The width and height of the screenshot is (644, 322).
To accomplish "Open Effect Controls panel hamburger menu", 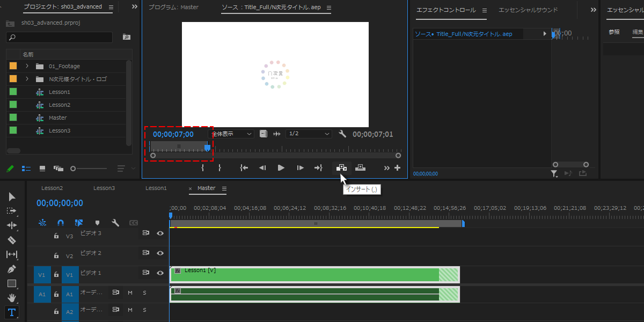I will 484,10.
